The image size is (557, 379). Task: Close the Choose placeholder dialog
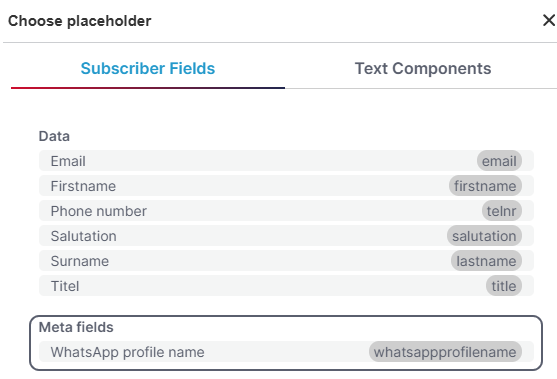coord(549,20)
